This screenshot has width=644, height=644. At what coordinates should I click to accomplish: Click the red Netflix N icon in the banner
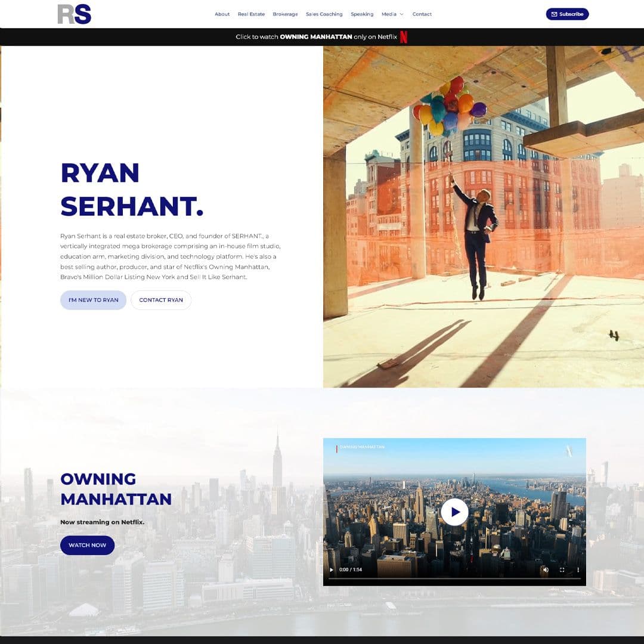point(405,36)
